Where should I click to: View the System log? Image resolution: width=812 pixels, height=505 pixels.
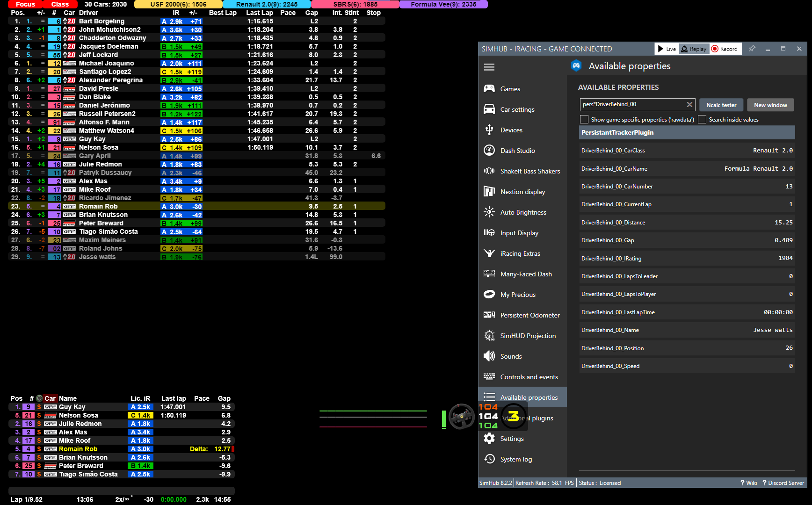click(x=516, y=459)
